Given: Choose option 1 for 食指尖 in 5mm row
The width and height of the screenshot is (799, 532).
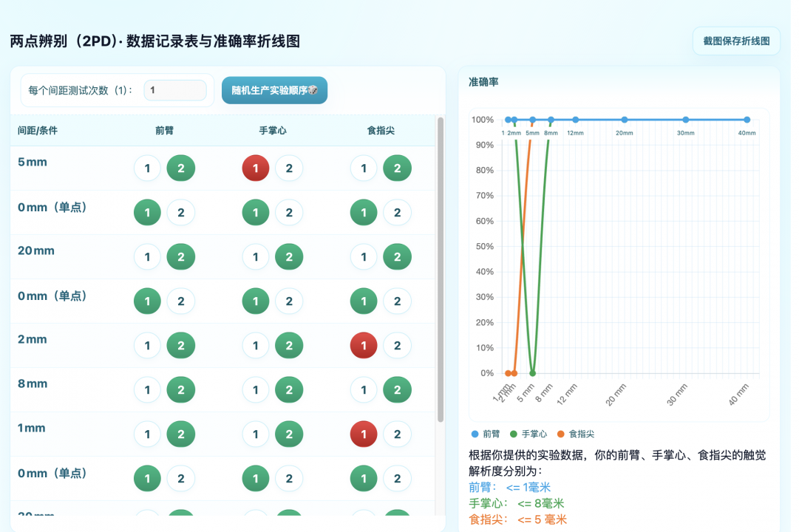Looking at the screenshot, I should coord(364,168).
